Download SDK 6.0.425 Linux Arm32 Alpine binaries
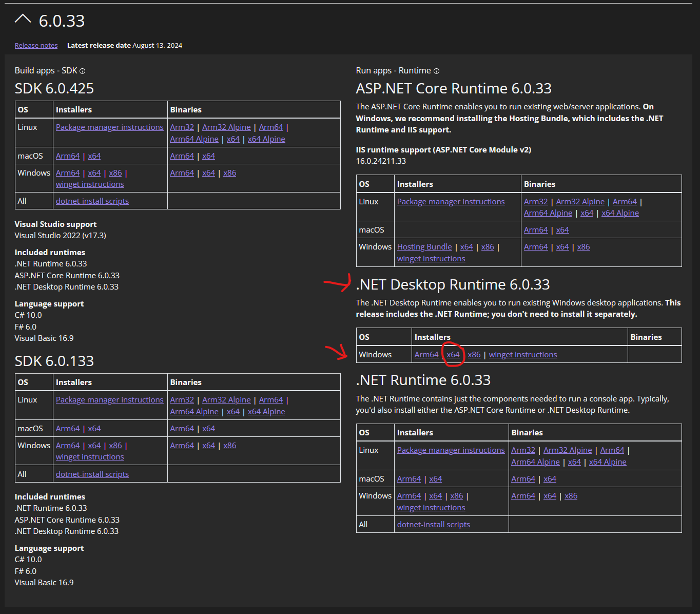 tap(226, 127)
